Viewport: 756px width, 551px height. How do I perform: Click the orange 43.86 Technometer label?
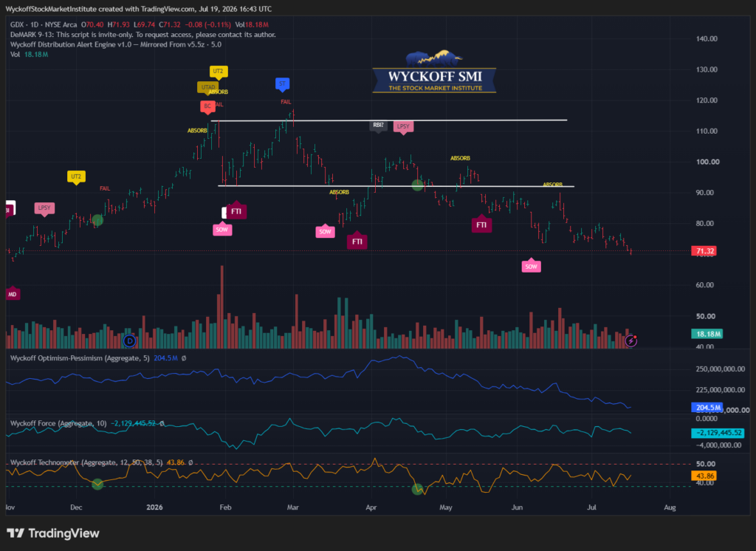pos(704,476)
